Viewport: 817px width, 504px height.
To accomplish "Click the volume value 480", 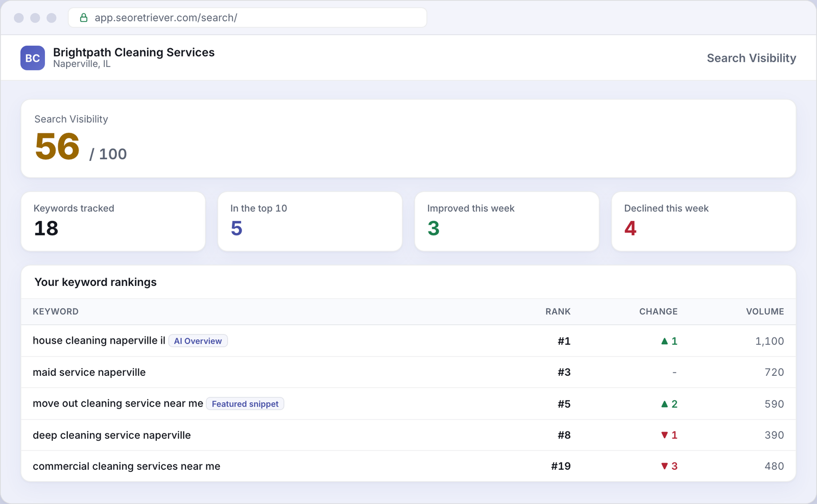I will tap(775, 466).
